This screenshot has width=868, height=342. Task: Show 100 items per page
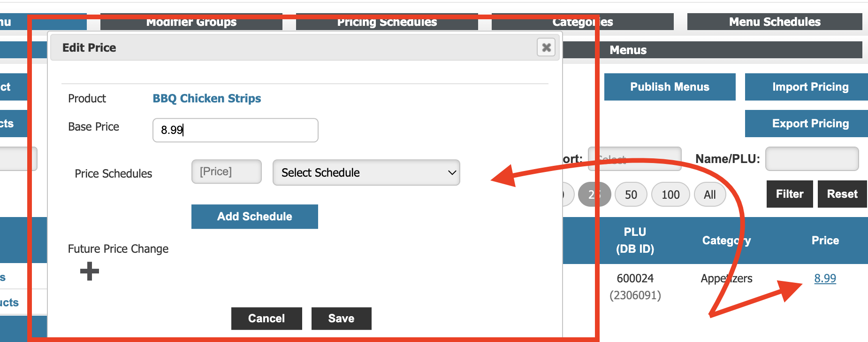pos(670,194)
